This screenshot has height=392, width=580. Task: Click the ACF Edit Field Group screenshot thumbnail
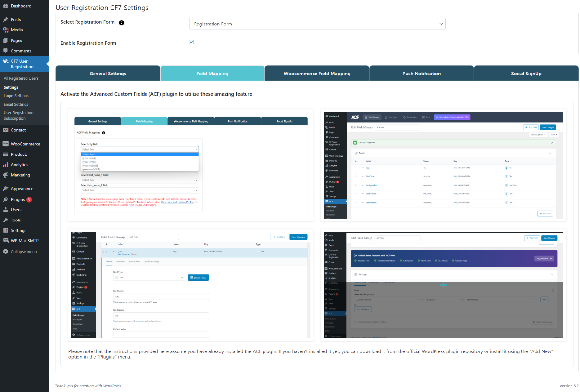443,166
